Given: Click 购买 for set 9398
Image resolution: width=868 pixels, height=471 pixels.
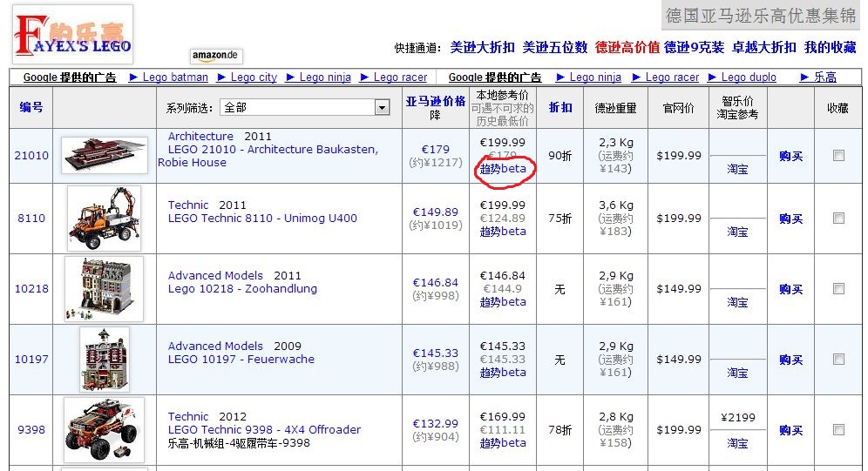Looking at the screenshot, I should click(x=790, y=430).
